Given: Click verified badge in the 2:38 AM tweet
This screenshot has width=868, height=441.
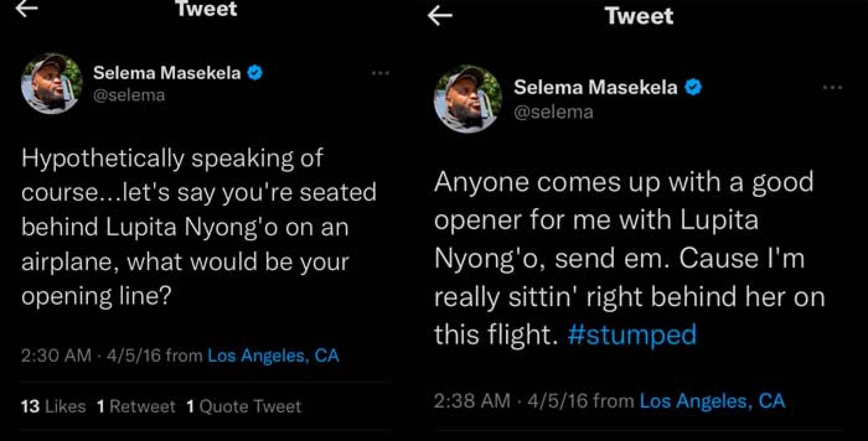Looking at the screenshot, I should [x=694, y=88].
